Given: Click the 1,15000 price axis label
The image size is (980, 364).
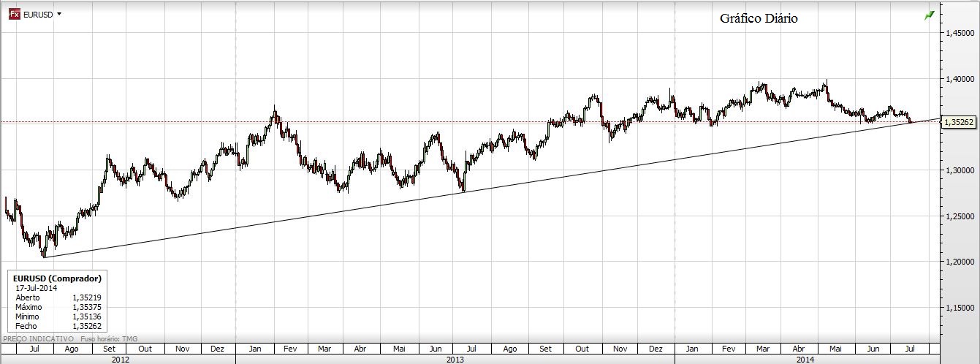Looking at the screenshot, I should coord(960,308).
